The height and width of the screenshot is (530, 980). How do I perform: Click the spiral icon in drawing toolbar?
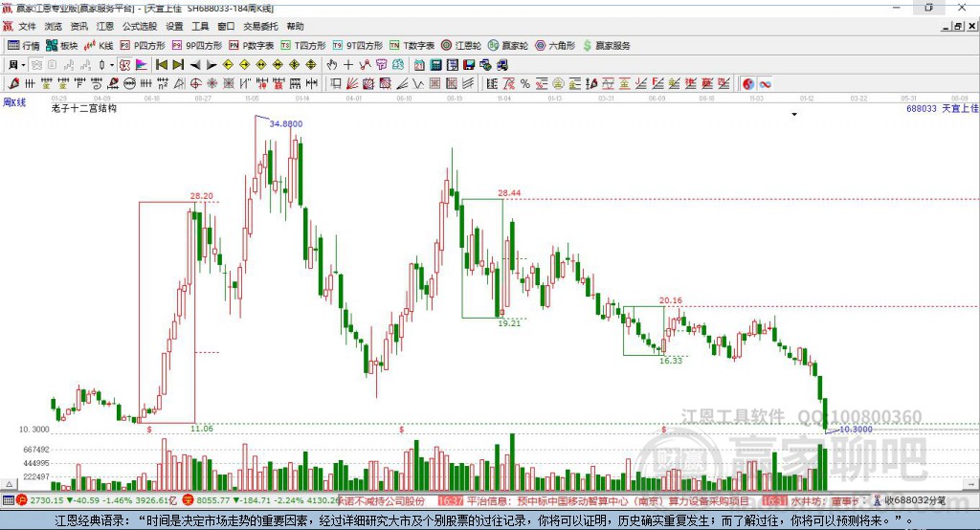pos(97,84)
